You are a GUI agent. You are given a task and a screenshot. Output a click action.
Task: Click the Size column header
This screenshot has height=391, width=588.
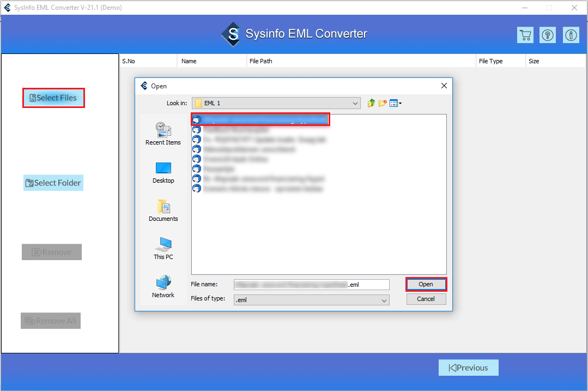click(555, 61)
